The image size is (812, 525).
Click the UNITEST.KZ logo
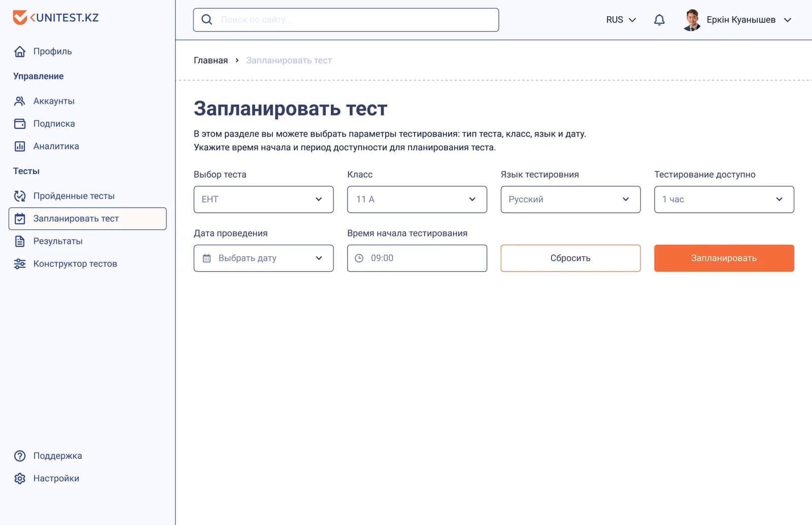pos(56,18)
